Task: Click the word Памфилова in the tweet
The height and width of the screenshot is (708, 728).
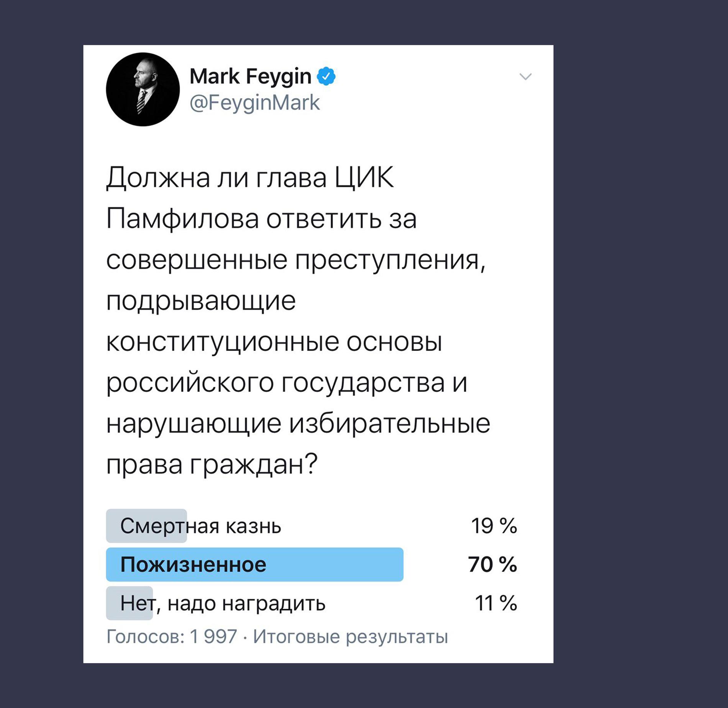Action: click(x=182, y=219)
